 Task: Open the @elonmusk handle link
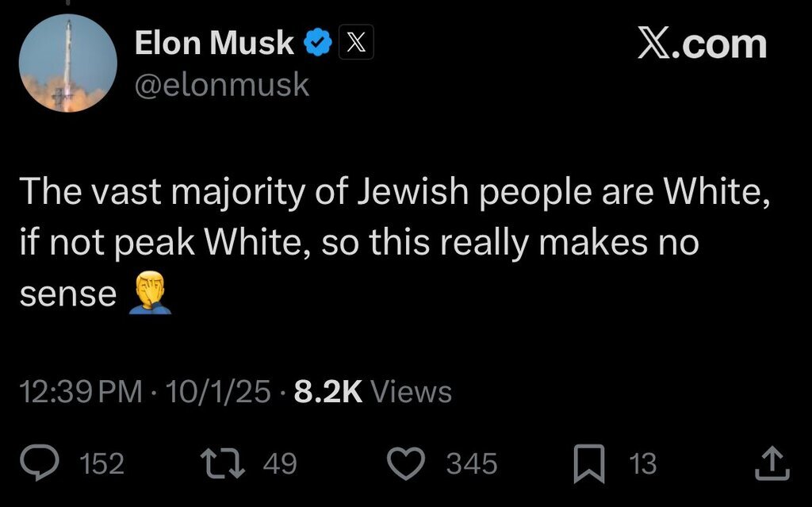pos(222,84)
